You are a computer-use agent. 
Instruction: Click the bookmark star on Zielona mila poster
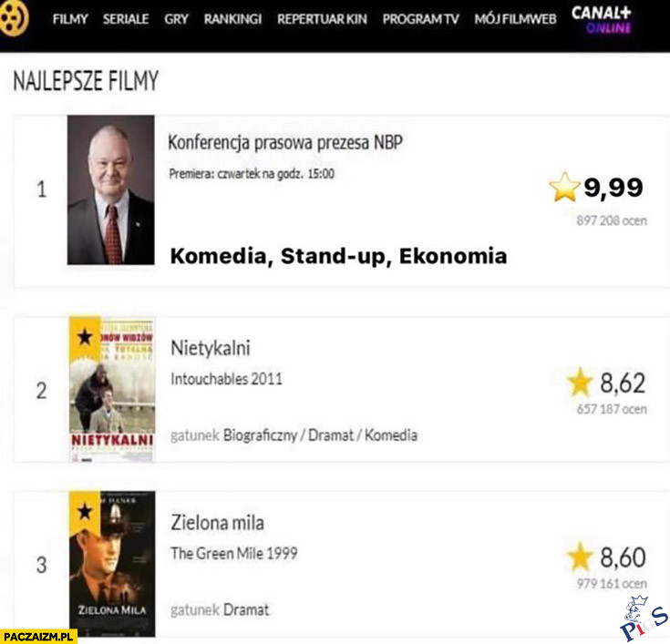point(85,512)
